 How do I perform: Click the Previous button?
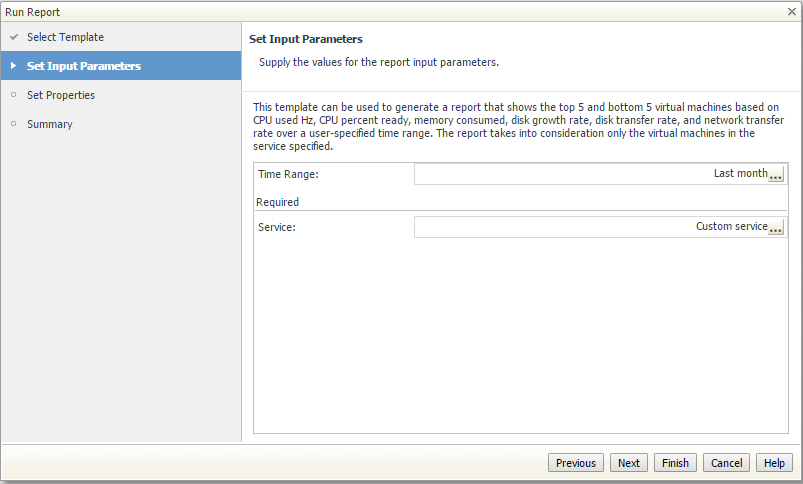(x=576, y=463)
